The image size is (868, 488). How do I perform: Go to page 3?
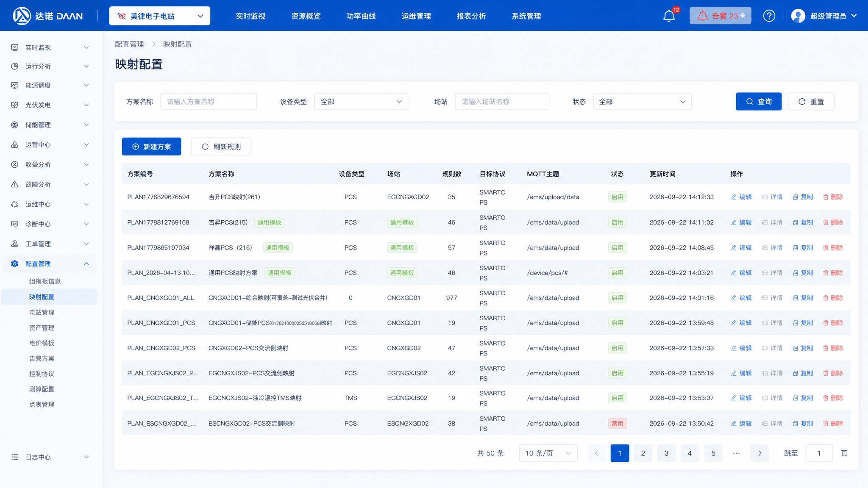coord(666,453)
